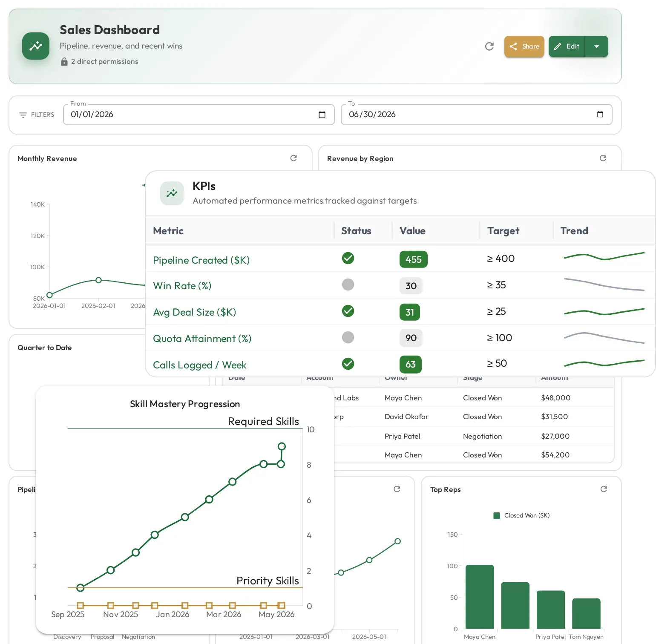
Task: Sort by Status column header
Action: [x=356, y=231]
